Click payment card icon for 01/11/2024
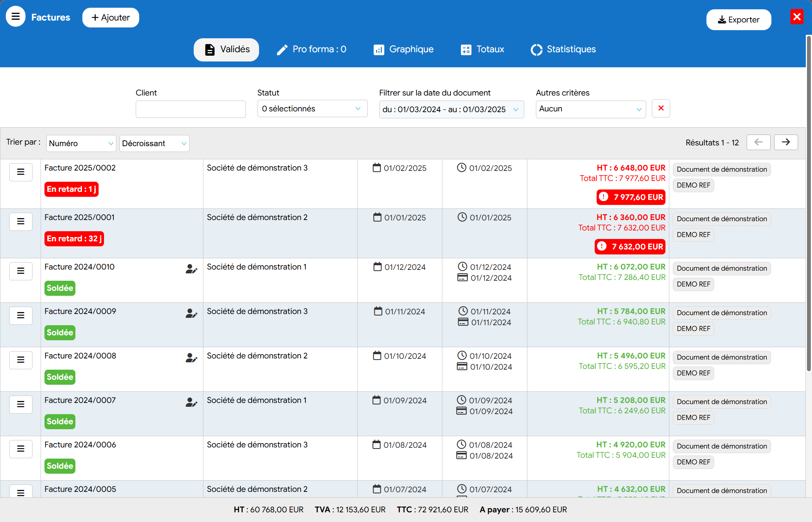This screenshot has width=812, height=522. pyautogui.click(x=463, y=322)
